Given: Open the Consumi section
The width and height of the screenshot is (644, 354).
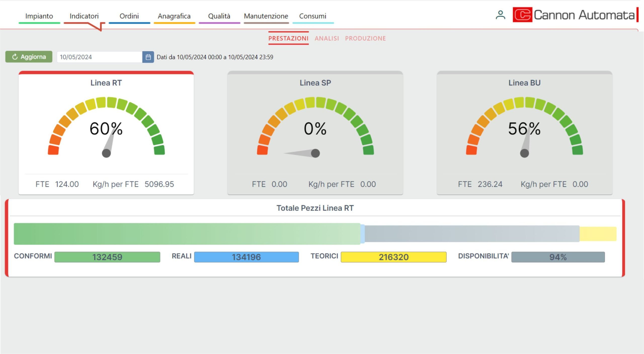Looking at the screenshot, I should (313, 16).
